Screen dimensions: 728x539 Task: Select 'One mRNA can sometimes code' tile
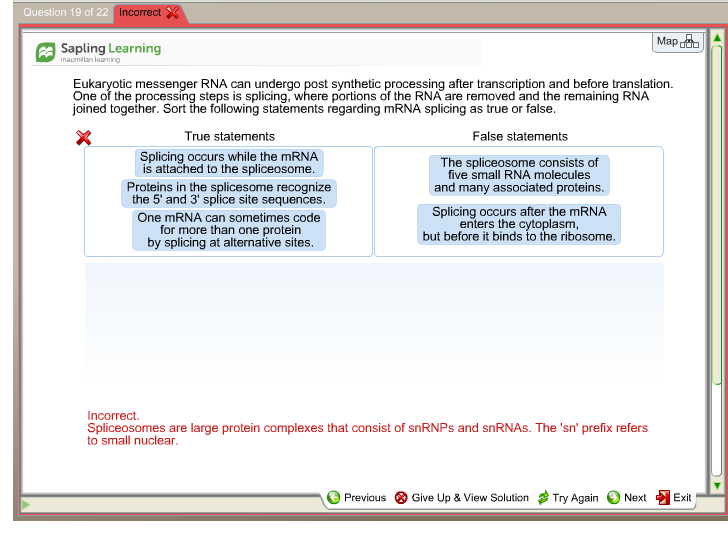tap(229, 230)
